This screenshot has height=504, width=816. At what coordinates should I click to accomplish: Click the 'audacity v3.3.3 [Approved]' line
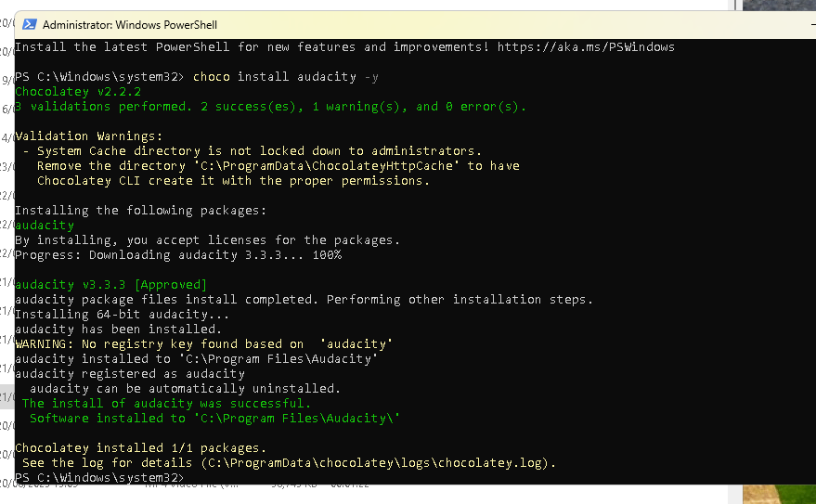(110, 285)
